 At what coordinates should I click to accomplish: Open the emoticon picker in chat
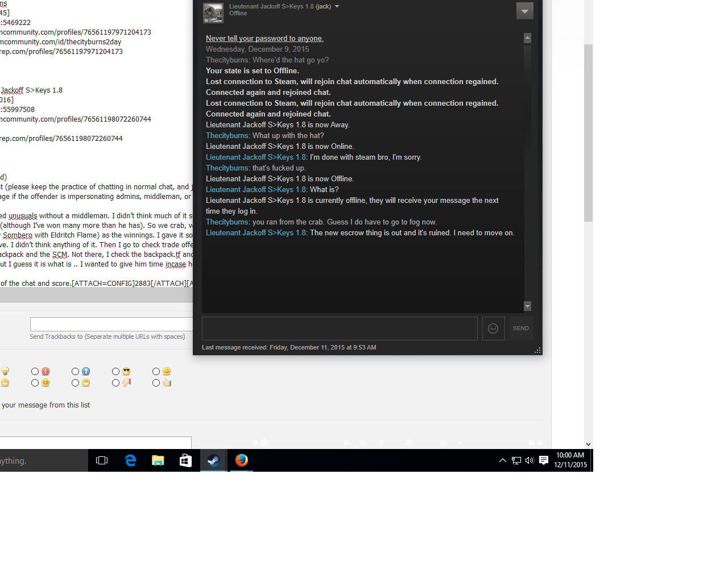coord(493,329)
